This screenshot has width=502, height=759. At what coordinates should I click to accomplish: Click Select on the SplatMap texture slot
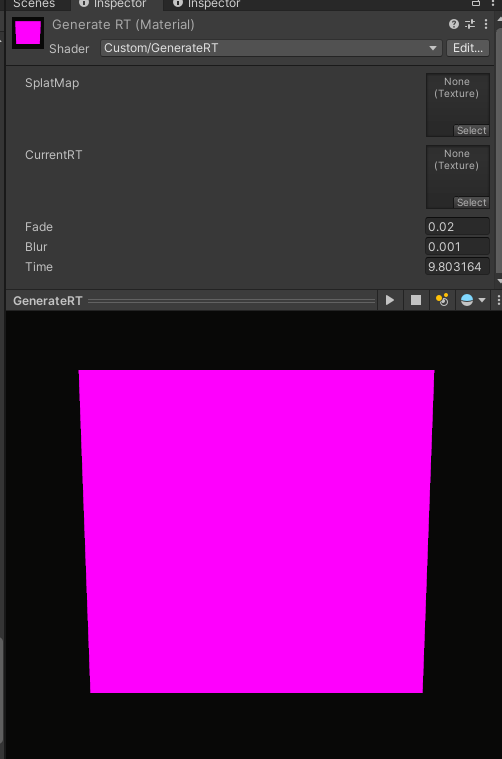(471, 131)
